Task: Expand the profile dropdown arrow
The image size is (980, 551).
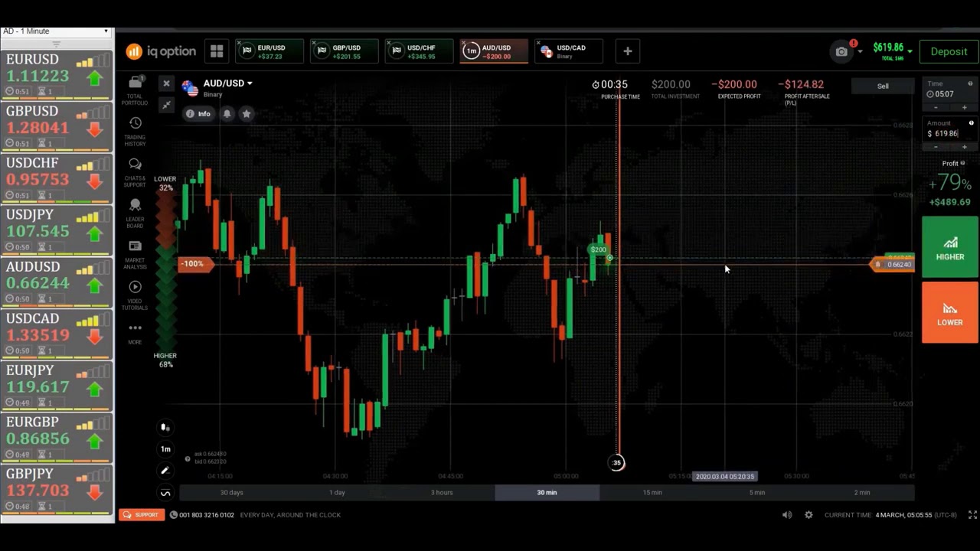Action: 860,51
